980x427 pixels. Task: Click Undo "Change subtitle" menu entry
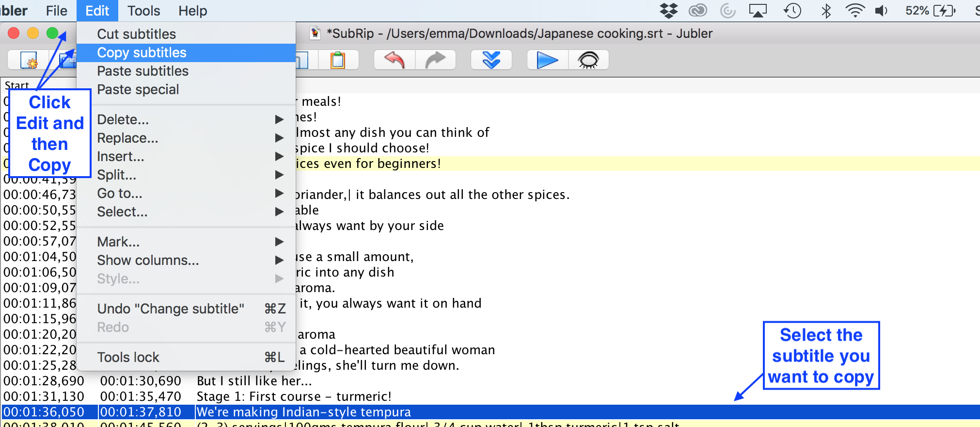coord(171,309)
